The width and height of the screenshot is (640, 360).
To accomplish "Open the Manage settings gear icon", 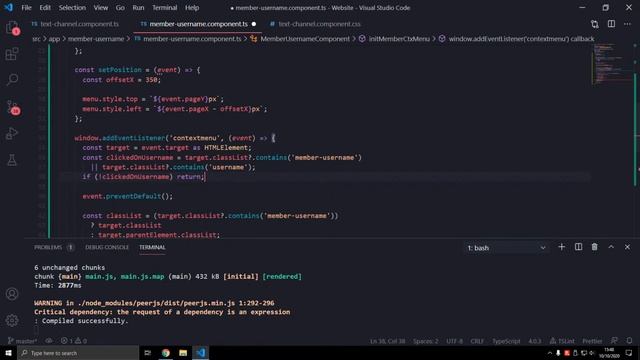I will (x=12, y=320).
